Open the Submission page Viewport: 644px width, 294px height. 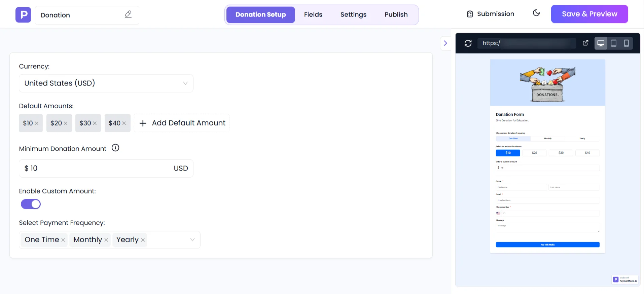491,14
